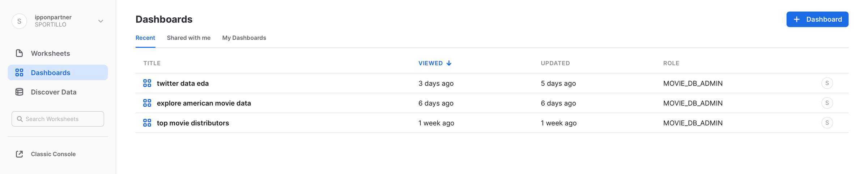Open the top movie distributors dashboard
The height and width of the screenshot is (174, 868).
(x=193, y=123)
